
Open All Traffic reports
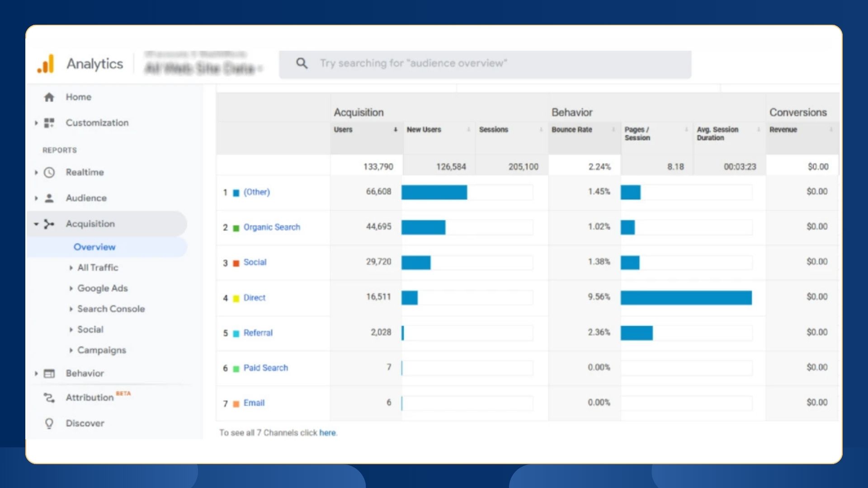(x=98, y=268)
